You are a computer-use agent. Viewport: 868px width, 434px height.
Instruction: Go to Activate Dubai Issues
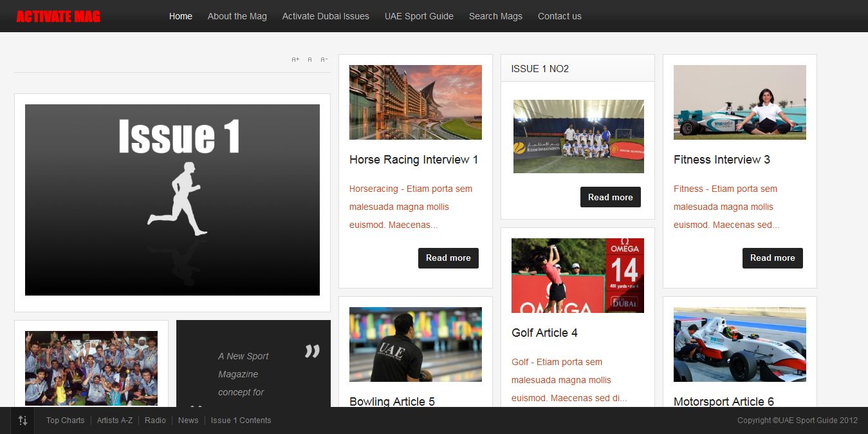click(326, 16)
